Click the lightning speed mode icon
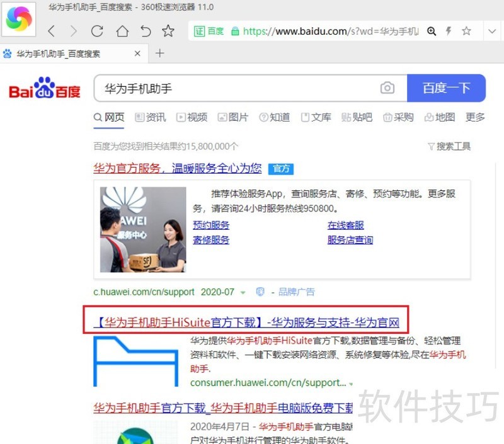Screen dimensions: 504x444 coord(449,31)
